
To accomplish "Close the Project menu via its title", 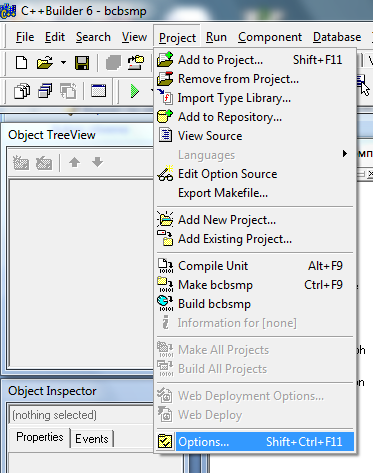I will point(177,37).
